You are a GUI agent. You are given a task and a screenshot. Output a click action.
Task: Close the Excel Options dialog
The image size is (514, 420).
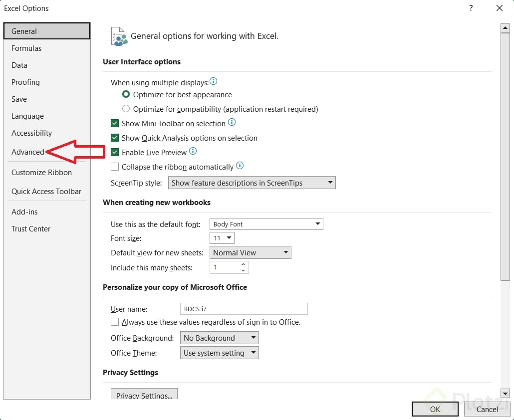500,8
